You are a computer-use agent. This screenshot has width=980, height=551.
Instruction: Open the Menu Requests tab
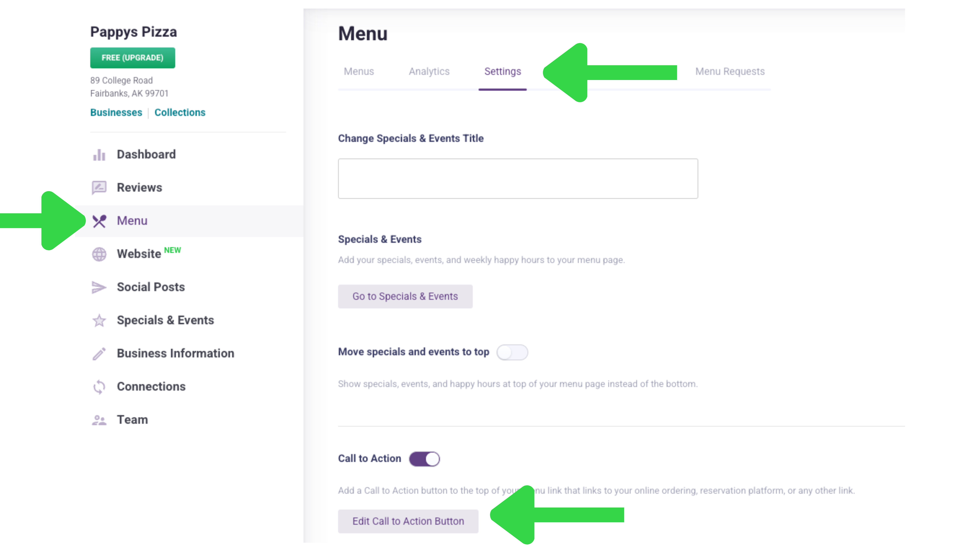point(730,72)
